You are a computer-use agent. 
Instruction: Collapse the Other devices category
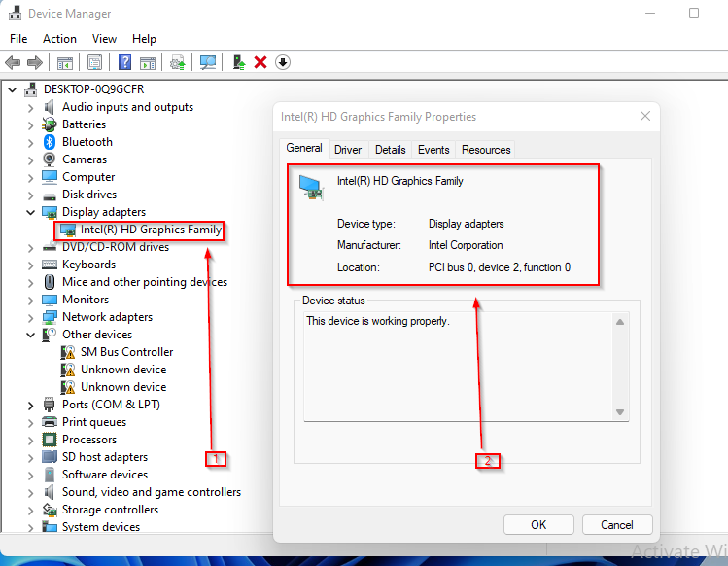[31, 335]
